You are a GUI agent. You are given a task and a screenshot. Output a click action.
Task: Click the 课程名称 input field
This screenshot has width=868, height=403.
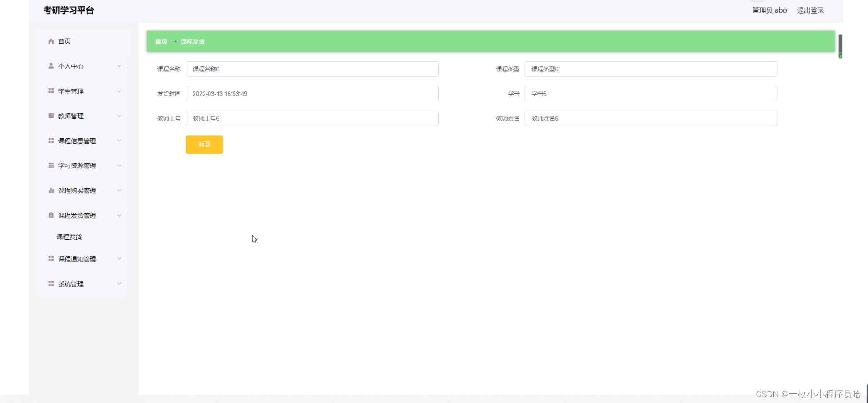click(312, 69)
